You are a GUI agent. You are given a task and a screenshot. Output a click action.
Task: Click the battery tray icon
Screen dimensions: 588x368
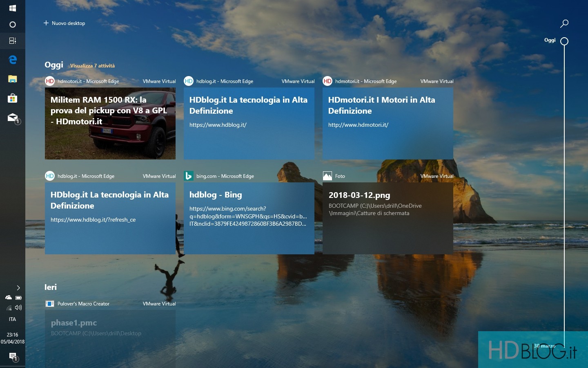click(18, 298)
